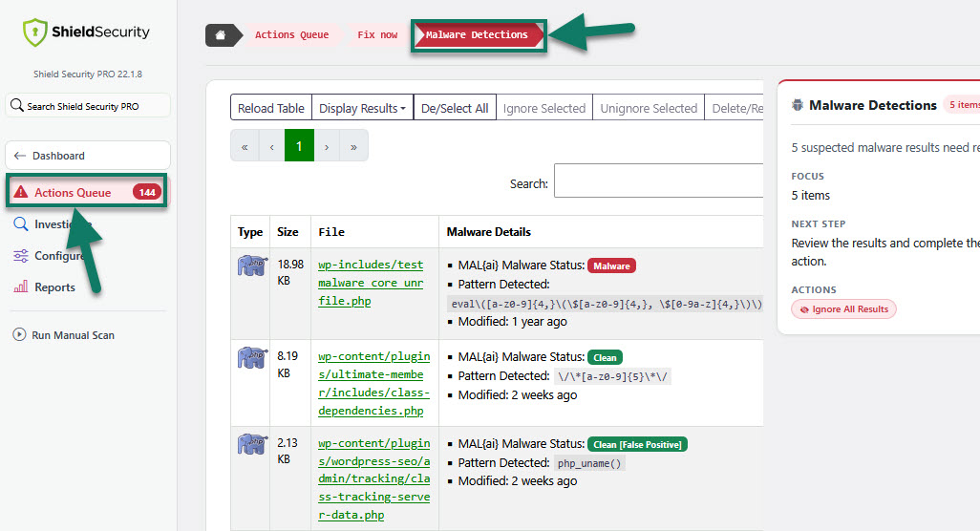Click the green Clean status badge

click(x=605, y=357)
